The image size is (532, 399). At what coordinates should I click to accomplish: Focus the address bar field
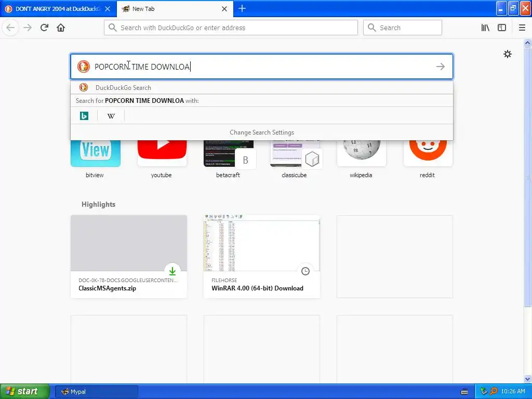click(x=231, y=28)
